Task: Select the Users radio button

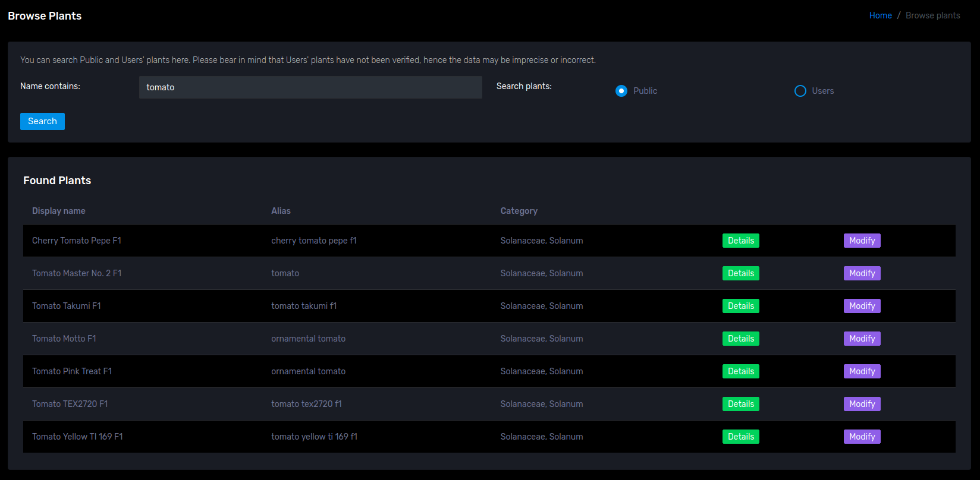Action: click(x=800, y=91)
